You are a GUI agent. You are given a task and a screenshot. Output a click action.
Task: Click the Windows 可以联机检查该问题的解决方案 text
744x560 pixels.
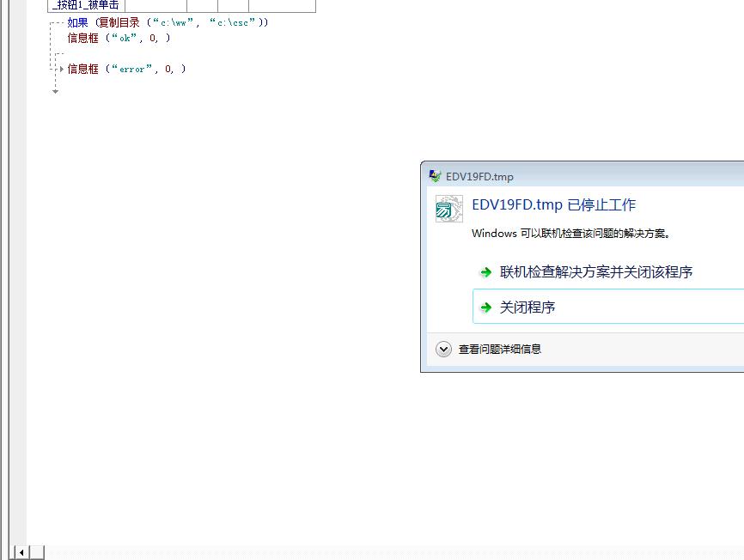pos(570,234)
